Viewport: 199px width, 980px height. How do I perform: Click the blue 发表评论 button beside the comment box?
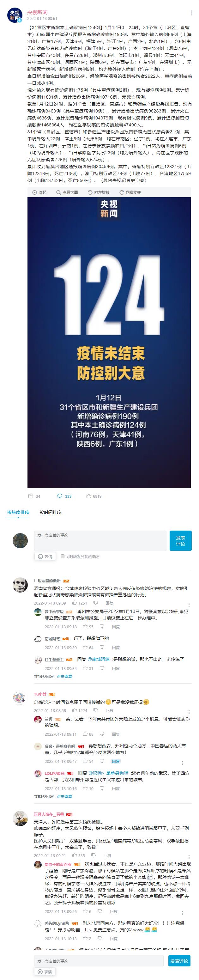point(180,540)
